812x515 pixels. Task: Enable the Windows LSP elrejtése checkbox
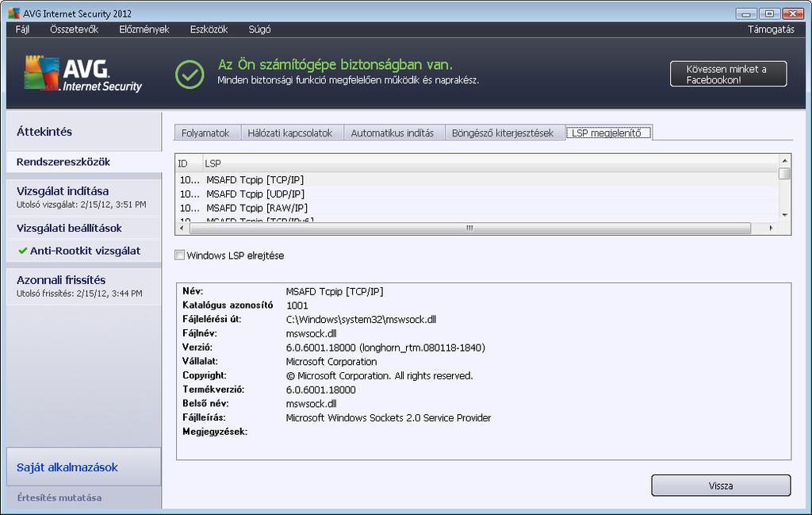[x=180, y=255]
